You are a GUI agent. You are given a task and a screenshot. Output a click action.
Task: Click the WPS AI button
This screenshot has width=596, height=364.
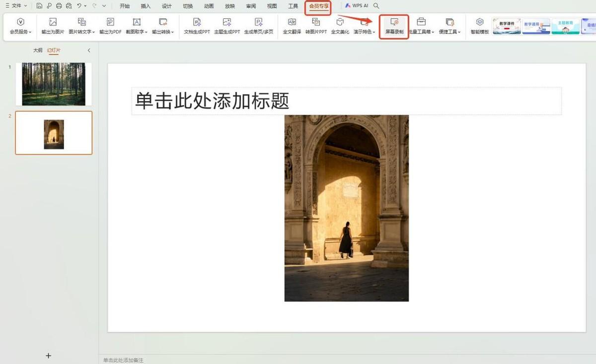coord(357,6)
